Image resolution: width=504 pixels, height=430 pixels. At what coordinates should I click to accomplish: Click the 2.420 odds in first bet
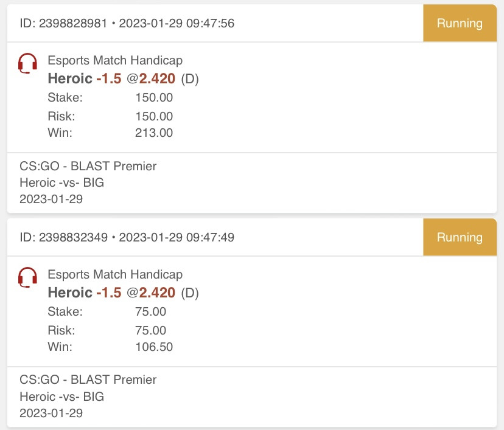(x=157, y=78)
